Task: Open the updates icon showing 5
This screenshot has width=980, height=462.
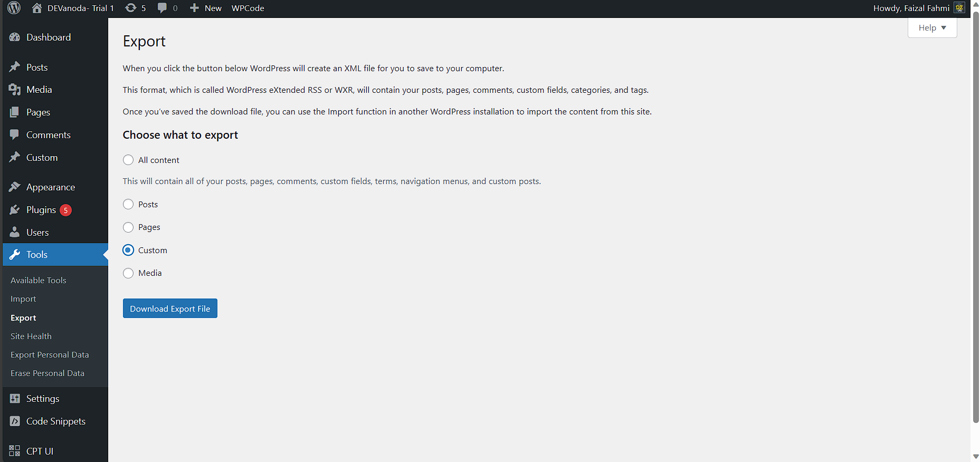Action: (x=131, y=8)
